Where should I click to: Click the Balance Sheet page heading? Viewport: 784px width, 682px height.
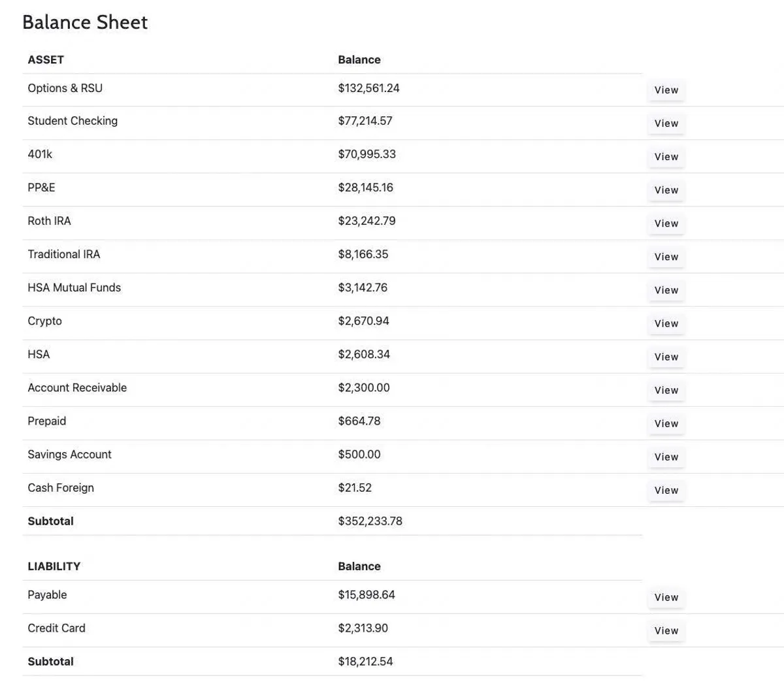pos(85,22)
